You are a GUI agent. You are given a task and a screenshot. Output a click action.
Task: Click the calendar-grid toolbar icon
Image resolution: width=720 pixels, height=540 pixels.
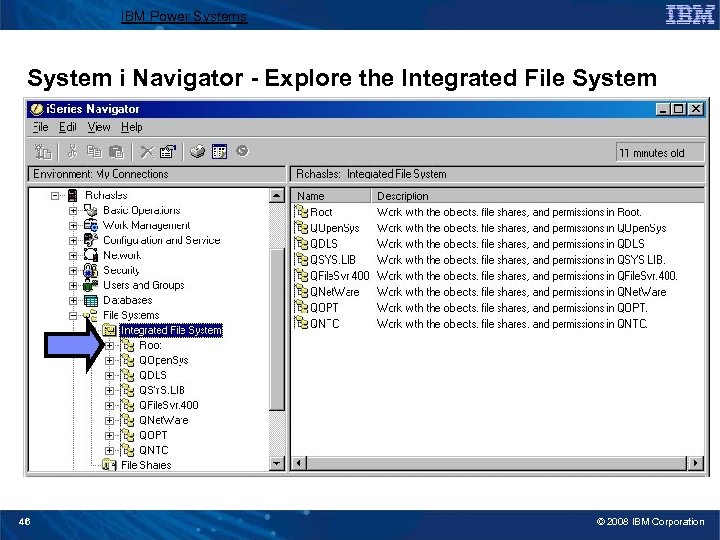tap(219, 151)
